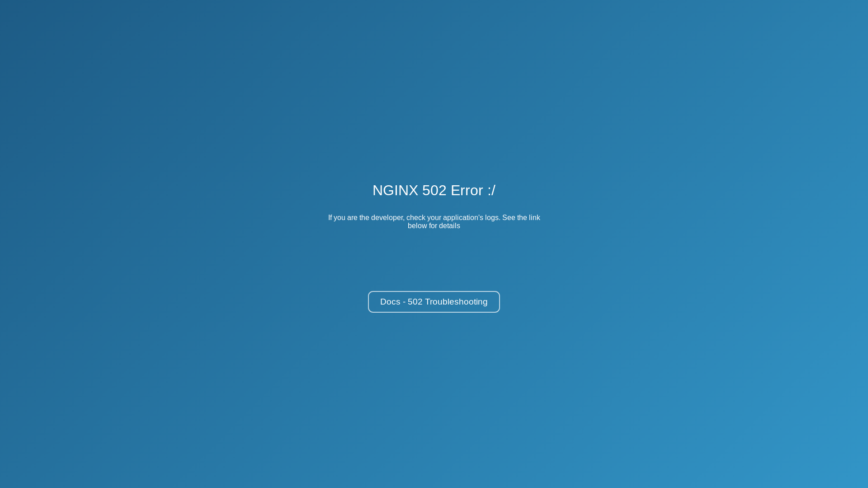The height and width of the screenshot is (488, 868).
Task: Click the 'If you are the developer' message text
Action: click(434, 221)
